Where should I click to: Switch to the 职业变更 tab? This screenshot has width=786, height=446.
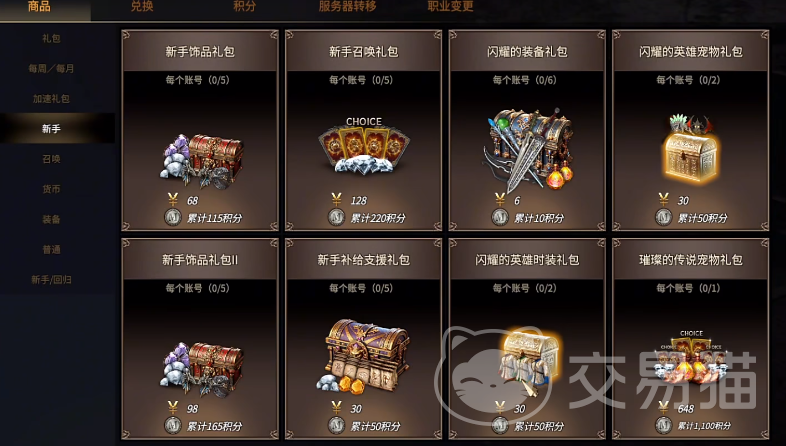point(450,6)
